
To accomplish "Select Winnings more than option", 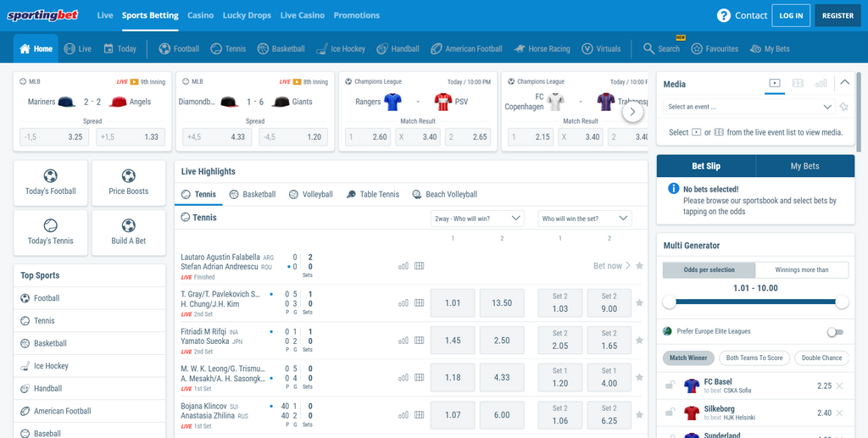I will click(803, 269).
